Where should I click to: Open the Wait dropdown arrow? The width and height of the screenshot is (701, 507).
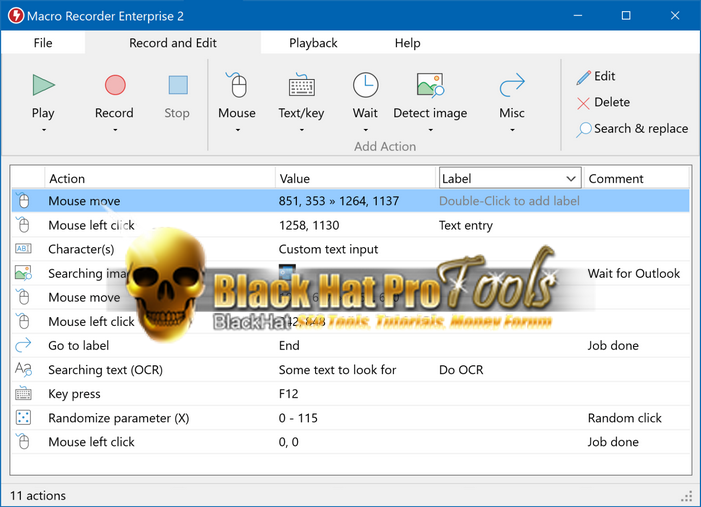[x=366, y=130]
